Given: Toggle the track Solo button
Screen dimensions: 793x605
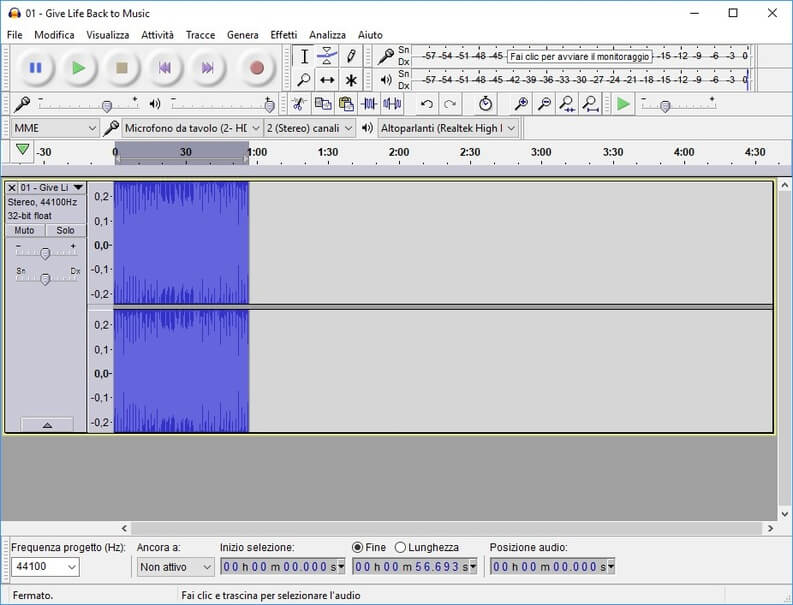Looking at the screenshot, I should click(x=65, y=230).
